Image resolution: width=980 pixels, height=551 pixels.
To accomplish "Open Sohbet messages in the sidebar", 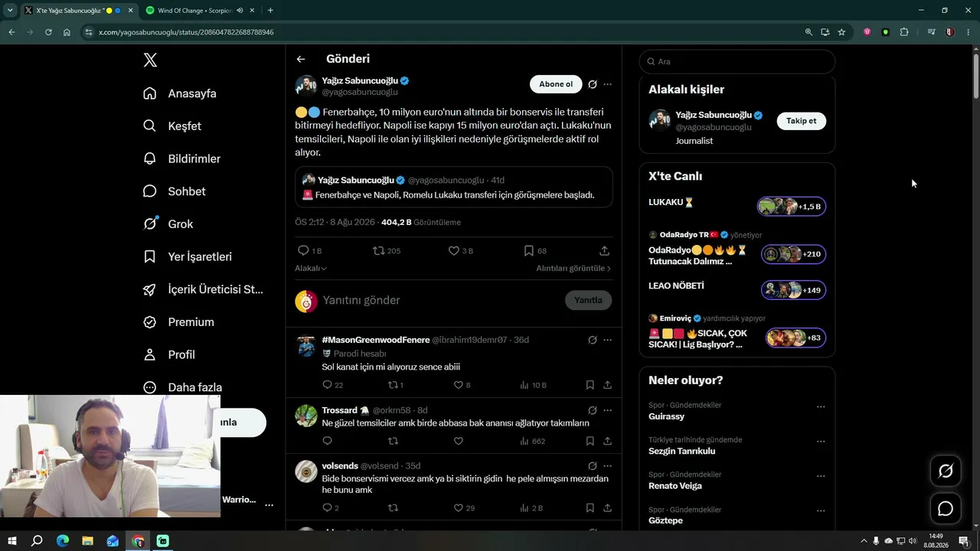I will pyautogui.click(x=174, y=191).
